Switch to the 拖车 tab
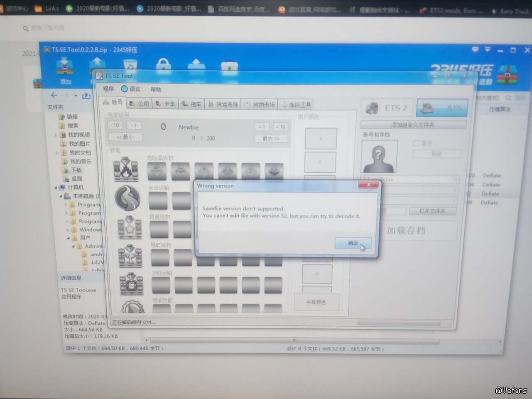The width and height of the screenshot is (532, 399). point(191,104)
